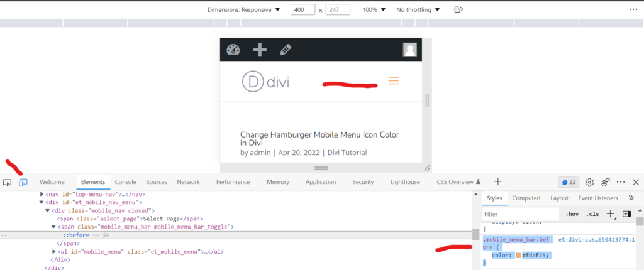Image resolution: width=644 pixels, height=270 pixels.
Task: Switch to the Console tab
Action: click(x=126, y=182)
